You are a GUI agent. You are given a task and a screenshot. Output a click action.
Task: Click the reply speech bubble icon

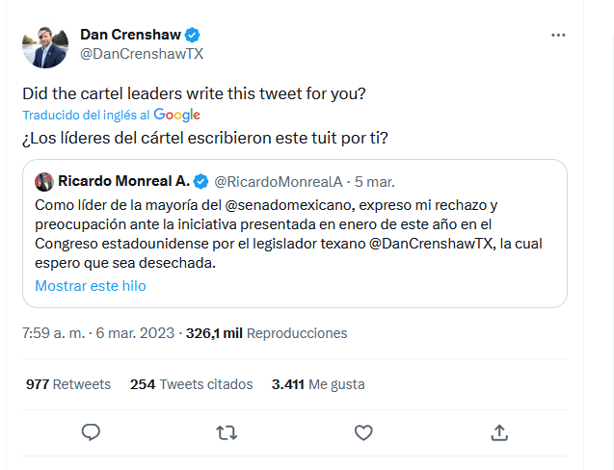point(90,432)
